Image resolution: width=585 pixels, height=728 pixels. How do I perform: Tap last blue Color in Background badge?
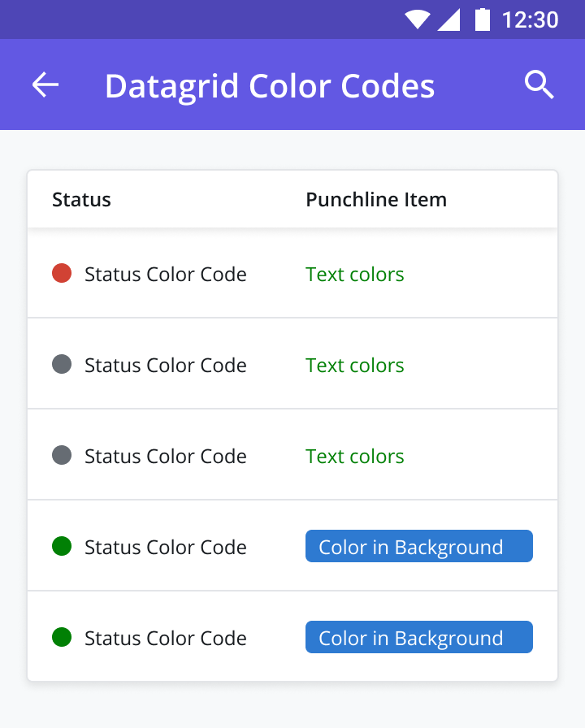419,637
